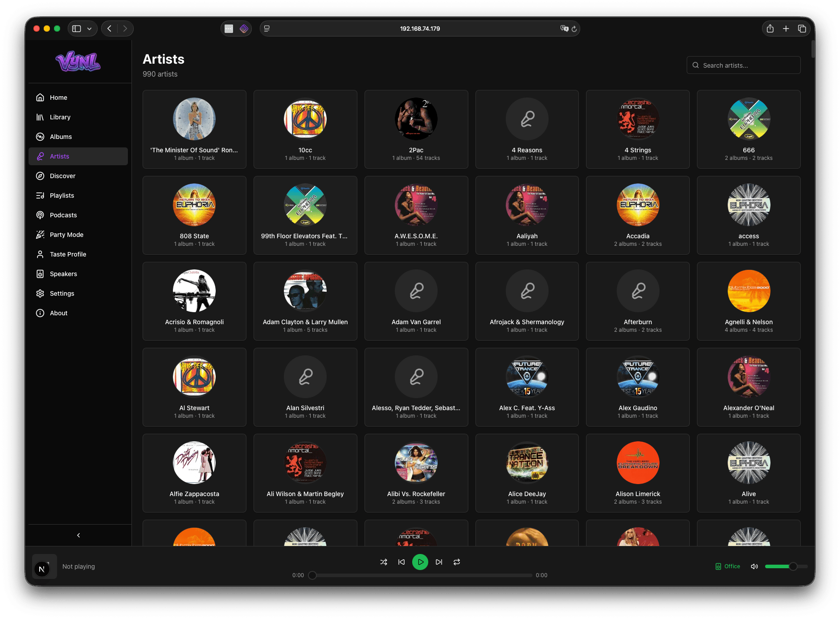Open the Aaliyah artist card
Screen dimensions: 840x619
point(527,215)
